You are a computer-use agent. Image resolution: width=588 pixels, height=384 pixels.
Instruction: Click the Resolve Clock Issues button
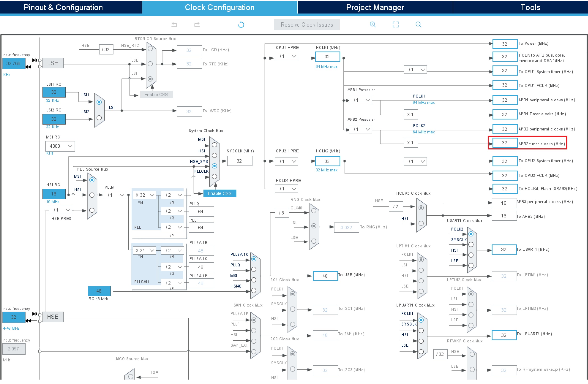pos(307,25)
